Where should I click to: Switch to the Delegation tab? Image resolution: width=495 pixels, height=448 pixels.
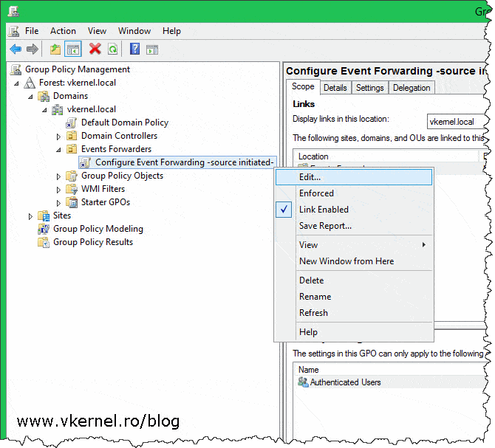point(412,88)
